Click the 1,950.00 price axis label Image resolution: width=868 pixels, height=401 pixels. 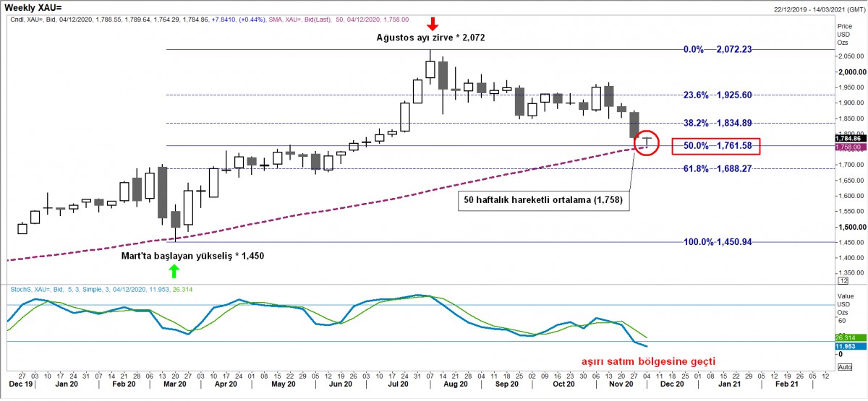tap(850, 87)
